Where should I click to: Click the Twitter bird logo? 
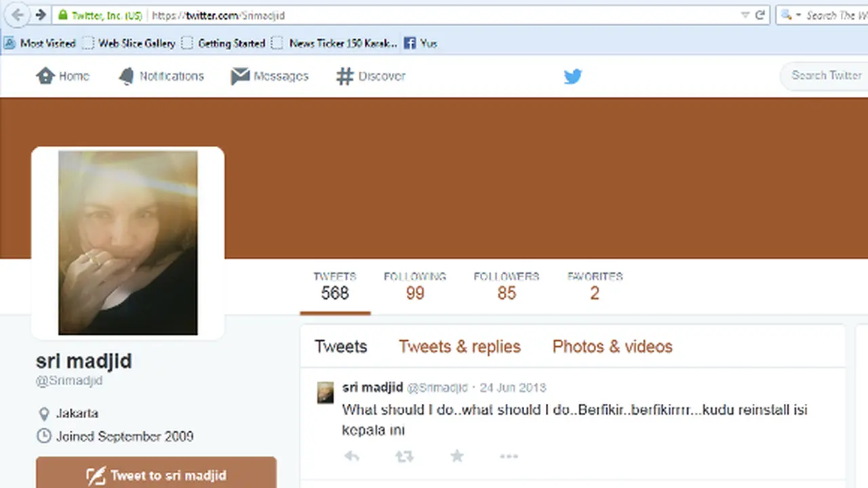573,77
